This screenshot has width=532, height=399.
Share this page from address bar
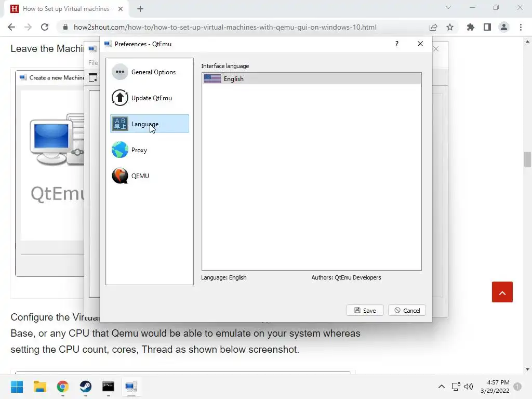pos(433,27)
